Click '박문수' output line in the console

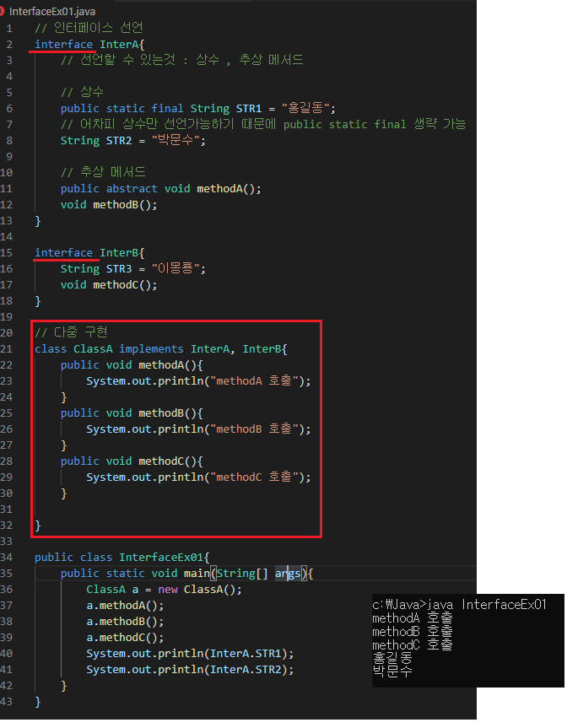tap(392, 671)
